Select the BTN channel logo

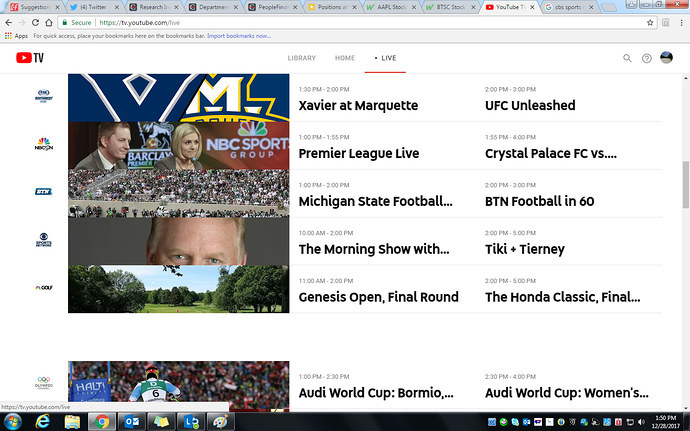click(44, 192)
